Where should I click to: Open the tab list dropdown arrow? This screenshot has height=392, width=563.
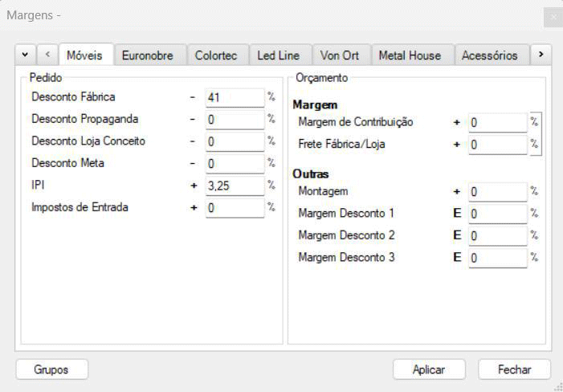click(x=26, y=55)
